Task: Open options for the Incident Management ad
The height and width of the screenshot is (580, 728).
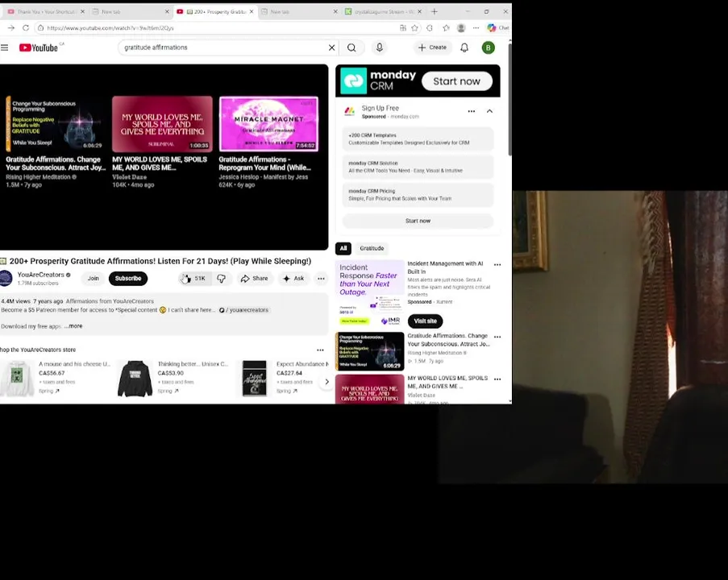Action: tap(497, 264)
